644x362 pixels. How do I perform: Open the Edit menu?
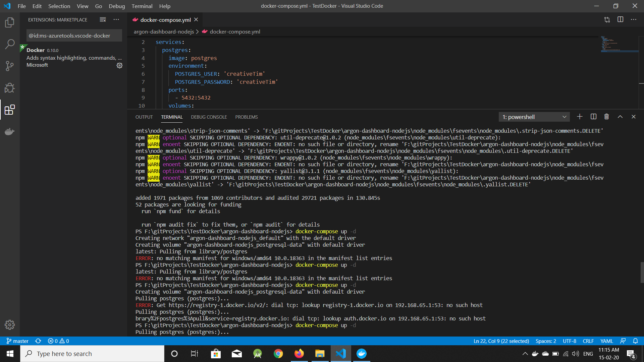tap(37, 6)
